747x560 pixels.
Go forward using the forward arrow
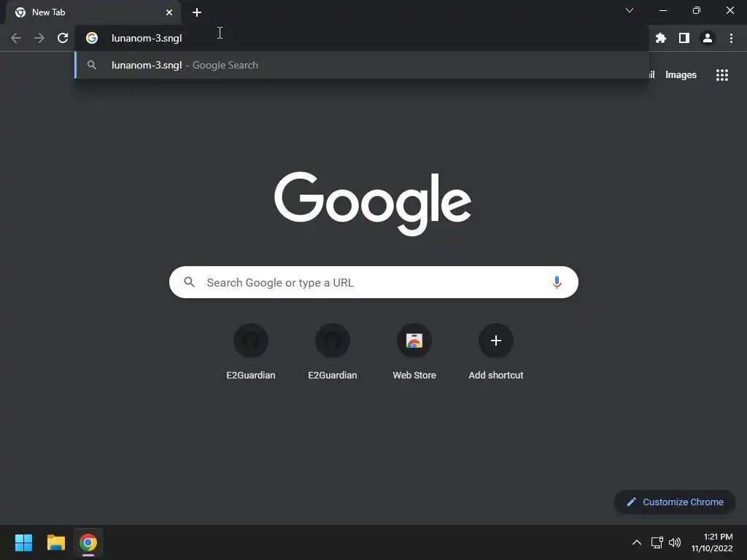point(39,38)
